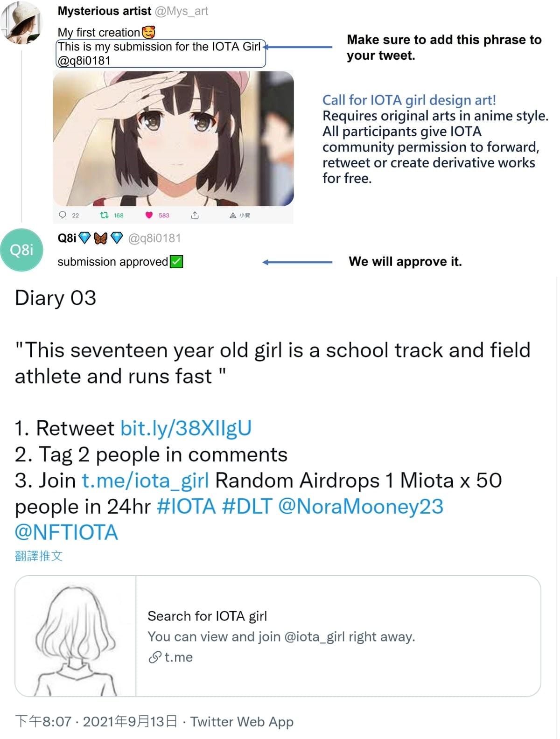Open the Search for IOTA girl card
The width and height of the screenshot is (560, 739).
click(x=278, y=636)
